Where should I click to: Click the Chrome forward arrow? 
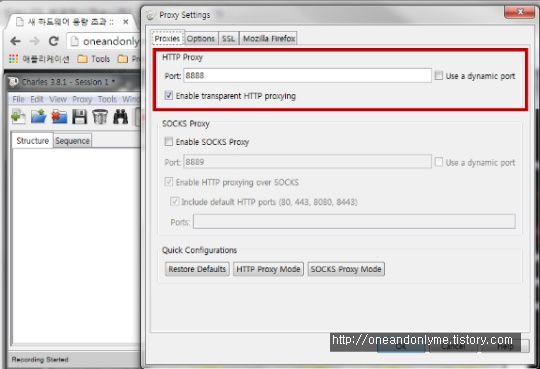pyautogui.click(x=34, y=41)
